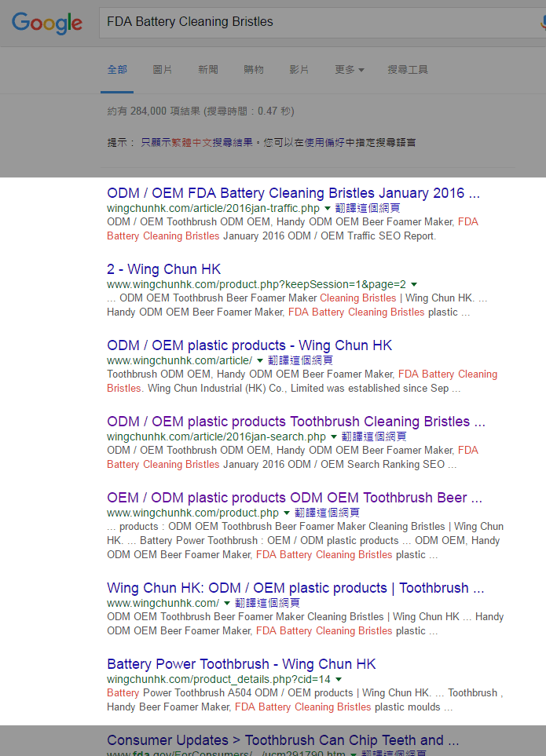Click 翻譯這個網頁 for wingchunhk.com/article/ result
Viewport: 546px width, 756px height.
tap(300, 360)
